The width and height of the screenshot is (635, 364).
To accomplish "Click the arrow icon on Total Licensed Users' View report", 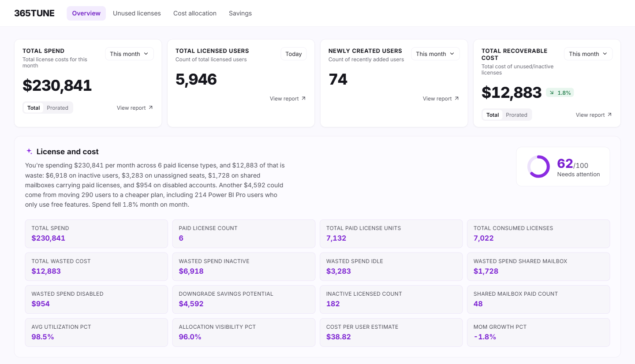I will 303,98.
